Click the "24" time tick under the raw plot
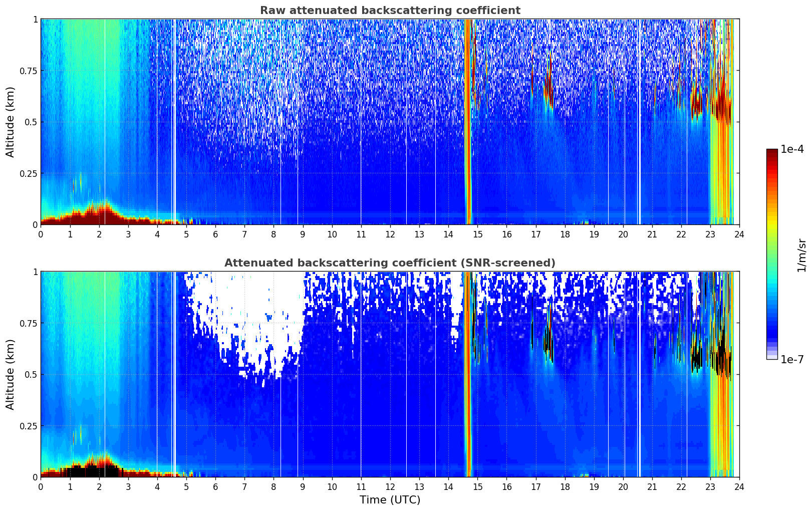812x511 pixels. pyautogui.click(x=739, y=234)
